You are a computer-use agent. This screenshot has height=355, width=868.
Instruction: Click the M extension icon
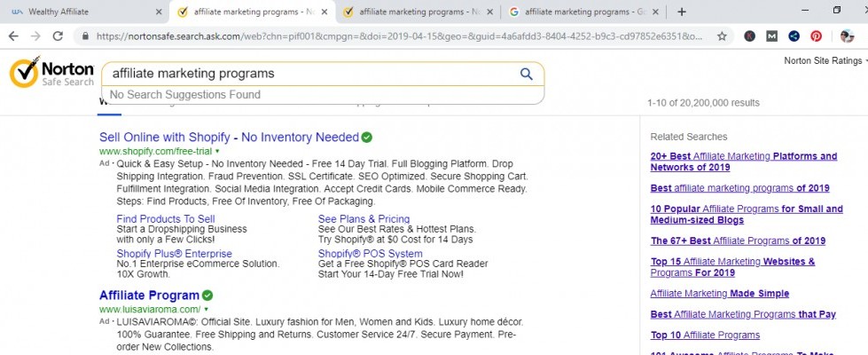pos(771,36)
